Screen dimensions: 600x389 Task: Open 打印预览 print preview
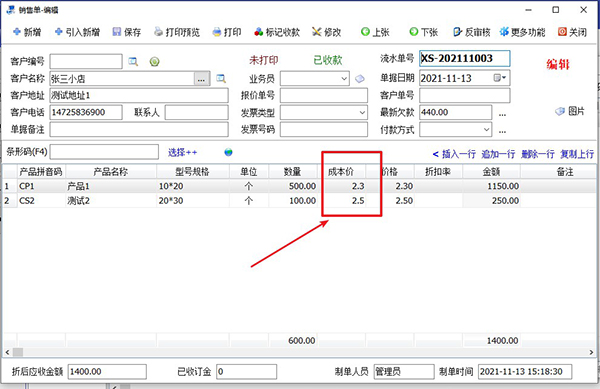tap(177, 32)
